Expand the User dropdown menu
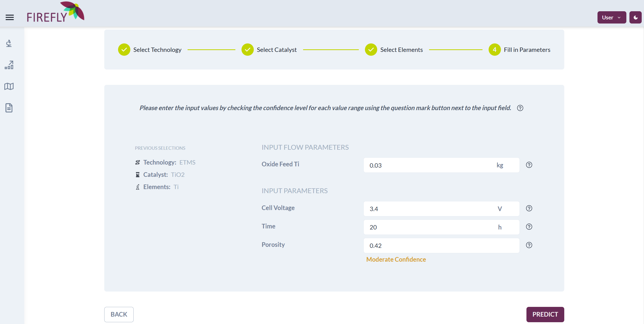644x324 pixels. pyautogui.click(x=611, y=17)
